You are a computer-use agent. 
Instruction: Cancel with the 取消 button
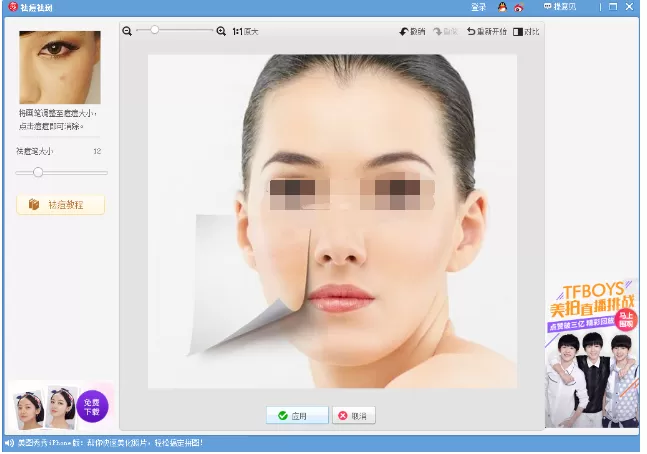(354, 415)
